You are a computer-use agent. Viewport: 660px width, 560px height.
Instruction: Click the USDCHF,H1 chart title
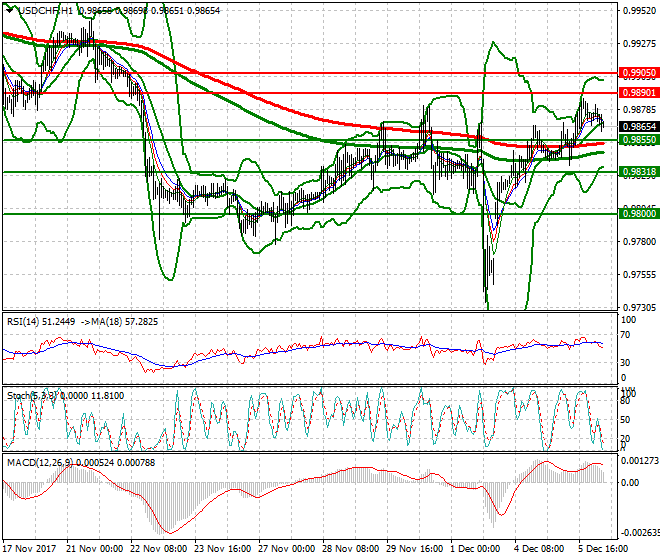point(45,9)
